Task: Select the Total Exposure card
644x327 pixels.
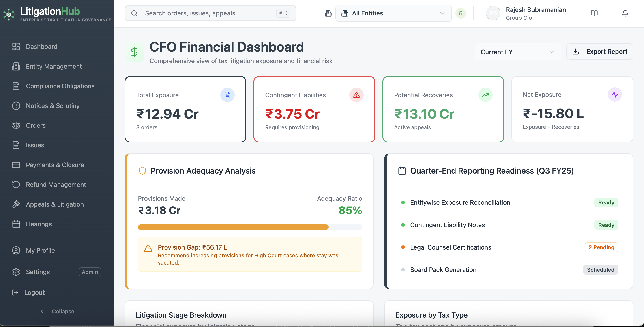Action: [185, 109]
